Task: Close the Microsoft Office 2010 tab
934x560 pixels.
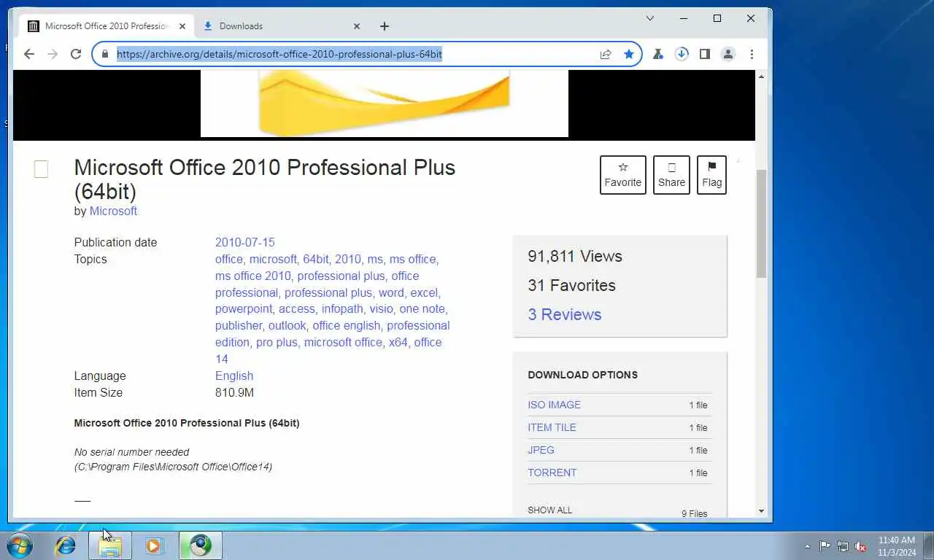Action: [182, 26]
